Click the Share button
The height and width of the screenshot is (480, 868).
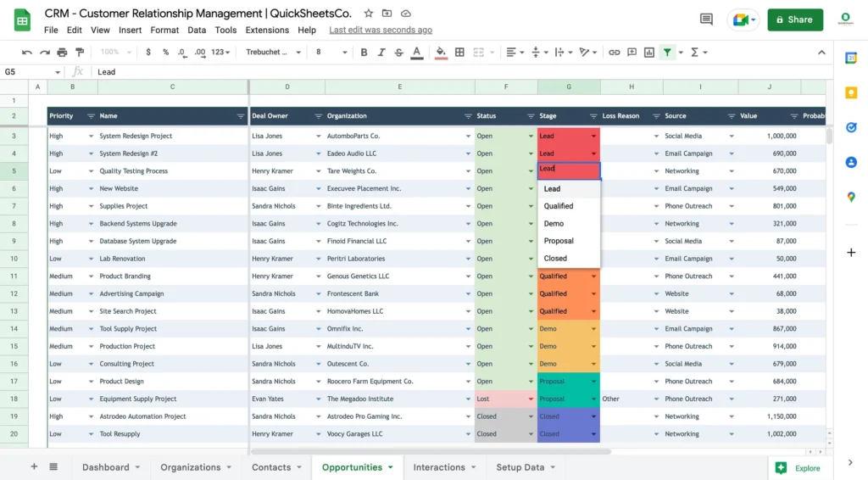(x=795, y=20)
